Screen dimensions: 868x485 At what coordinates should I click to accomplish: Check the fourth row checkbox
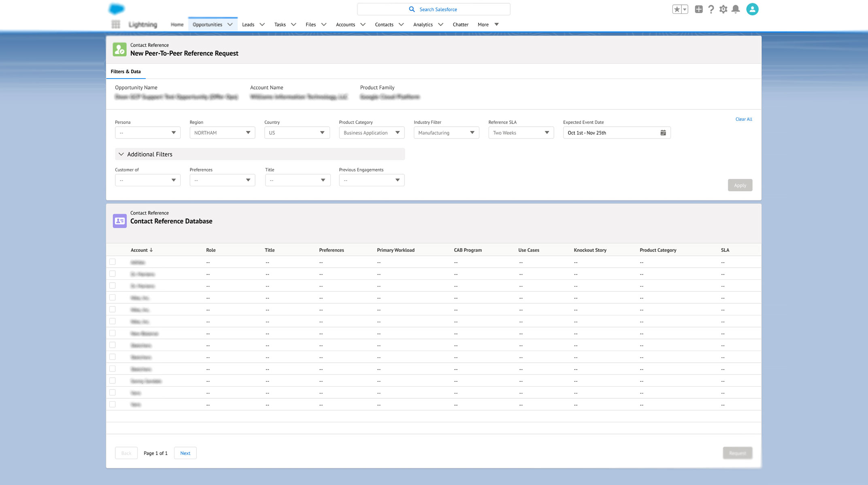tap(113, 298)
